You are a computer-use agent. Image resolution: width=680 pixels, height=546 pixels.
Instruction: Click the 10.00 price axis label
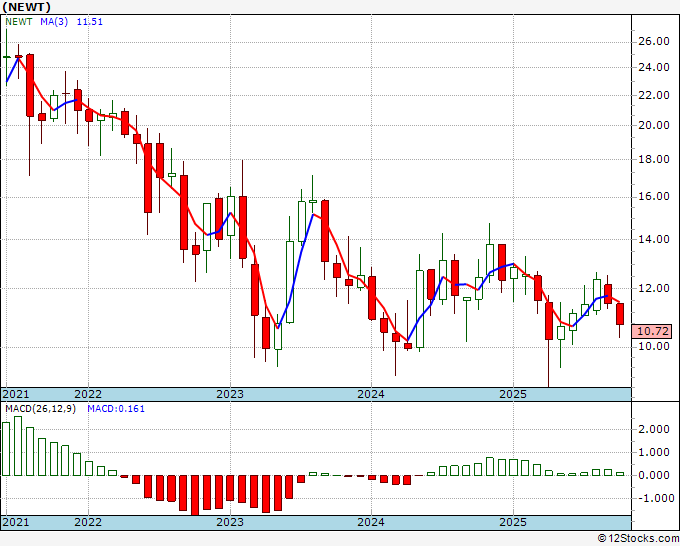(654, 346)
